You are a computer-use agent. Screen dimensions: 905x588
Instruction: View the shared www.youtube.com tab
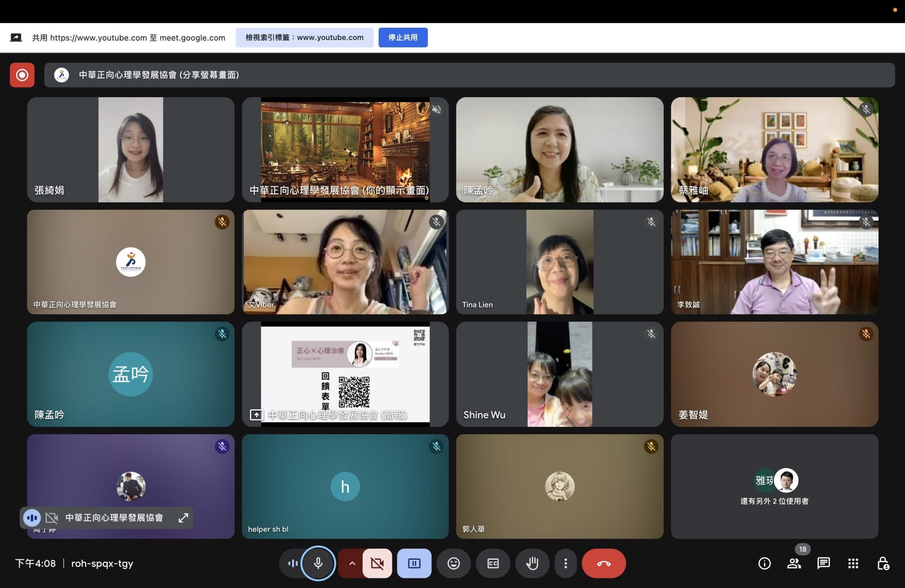click(304, 38)
